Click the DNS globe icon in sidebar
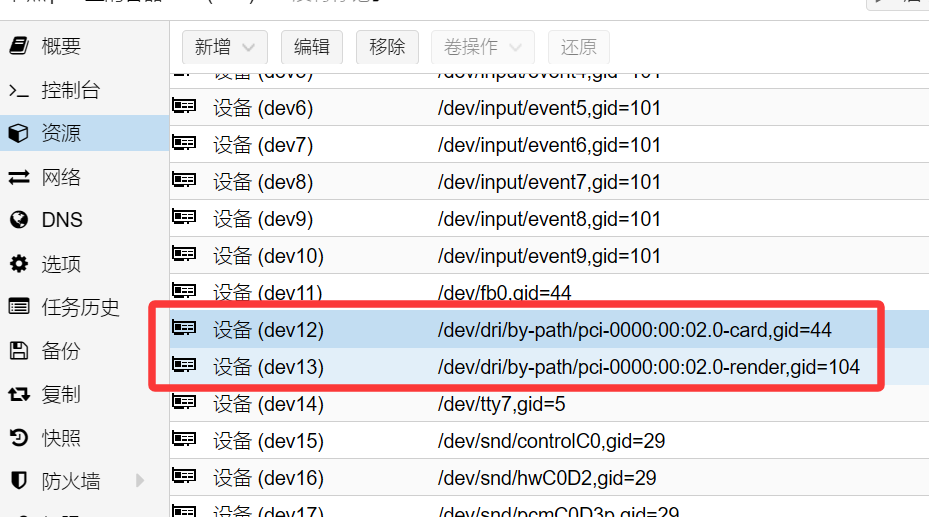Screen dimensions: 929x517 click(x=18, y=220)
